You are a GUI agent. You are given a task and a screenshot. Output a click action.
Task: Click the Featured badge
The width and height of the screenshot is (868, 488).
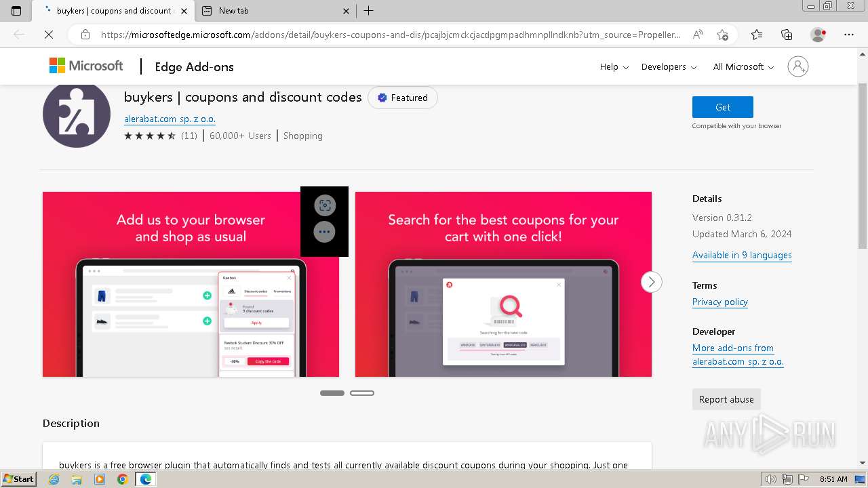pos(403,98)
